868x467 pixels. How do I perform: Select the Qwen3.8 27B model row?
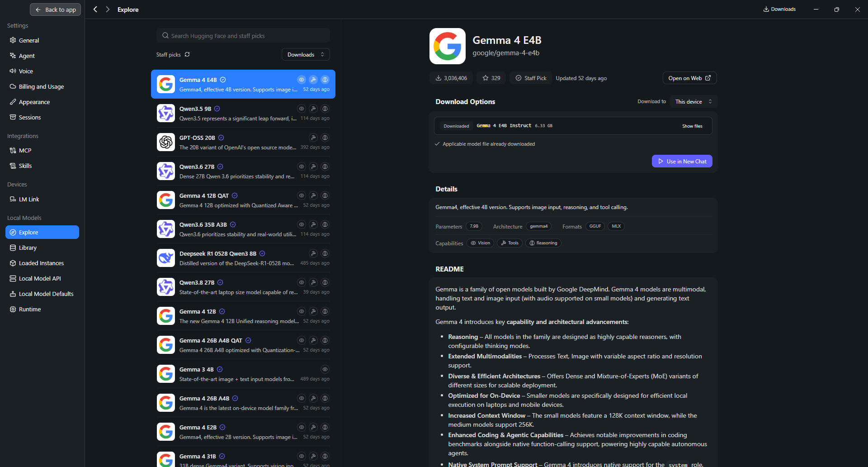(x=243, y=287)
